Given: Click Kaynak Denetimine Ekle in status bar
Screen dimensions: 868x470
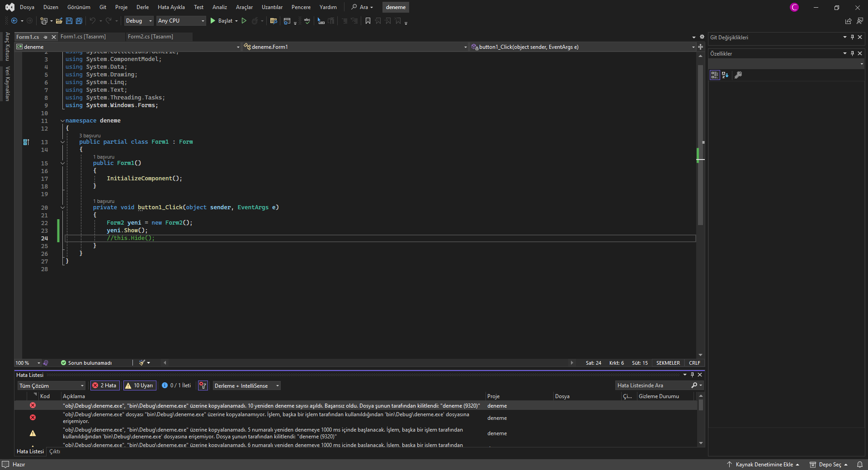Looking at the screenshot, I should click(764, 465).
